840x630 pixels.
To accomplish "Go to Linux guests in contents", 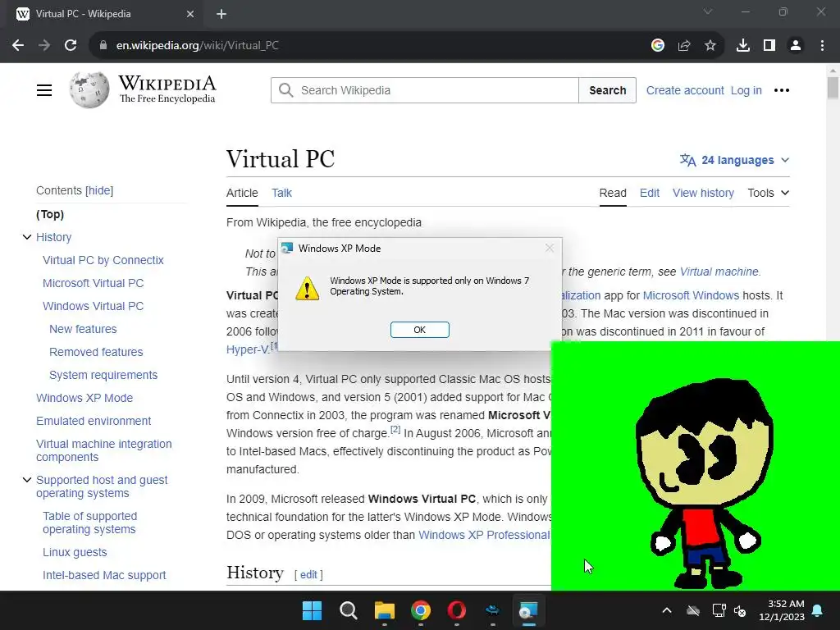I will pos(75,552).
